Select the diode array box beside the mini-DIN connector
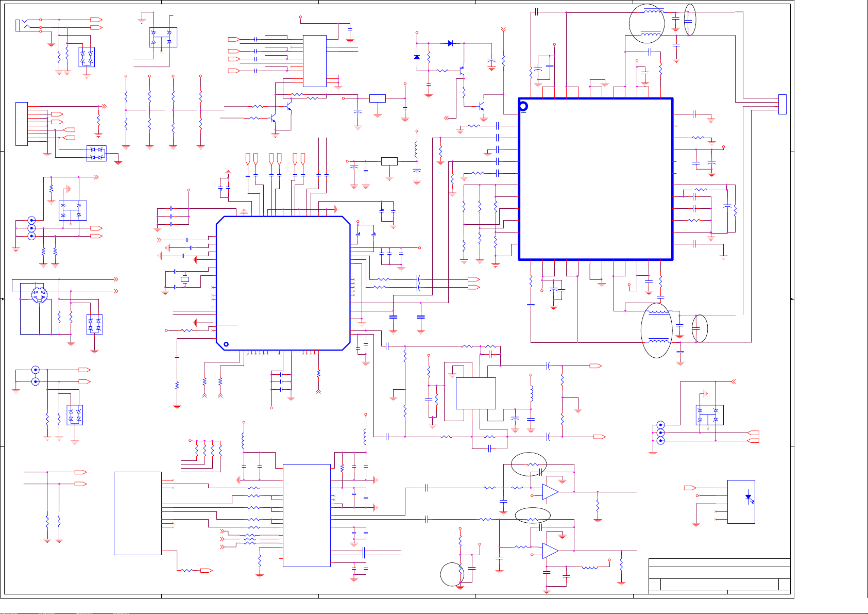868x614 pixels. coord(94,324)
